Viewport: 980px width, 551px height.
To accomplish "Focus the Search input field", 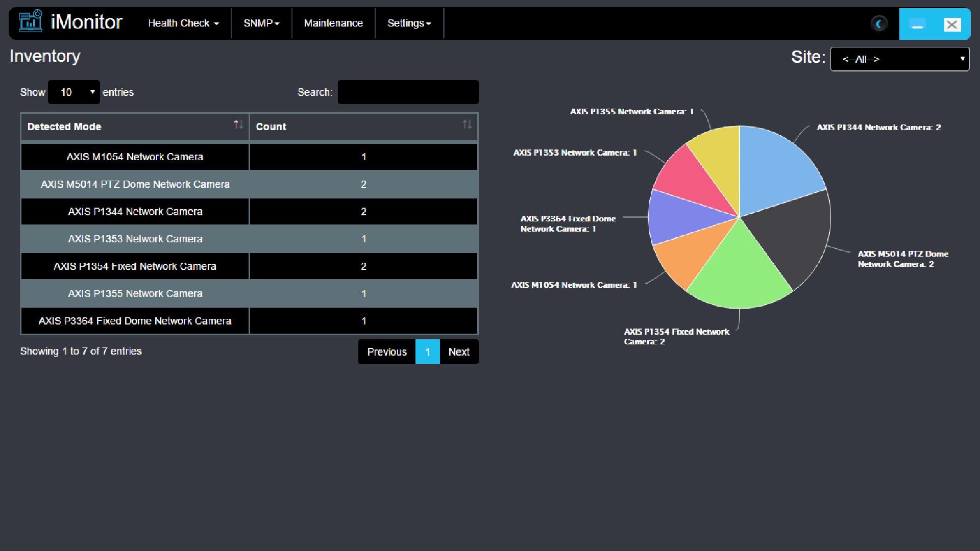I will [408, 92].
